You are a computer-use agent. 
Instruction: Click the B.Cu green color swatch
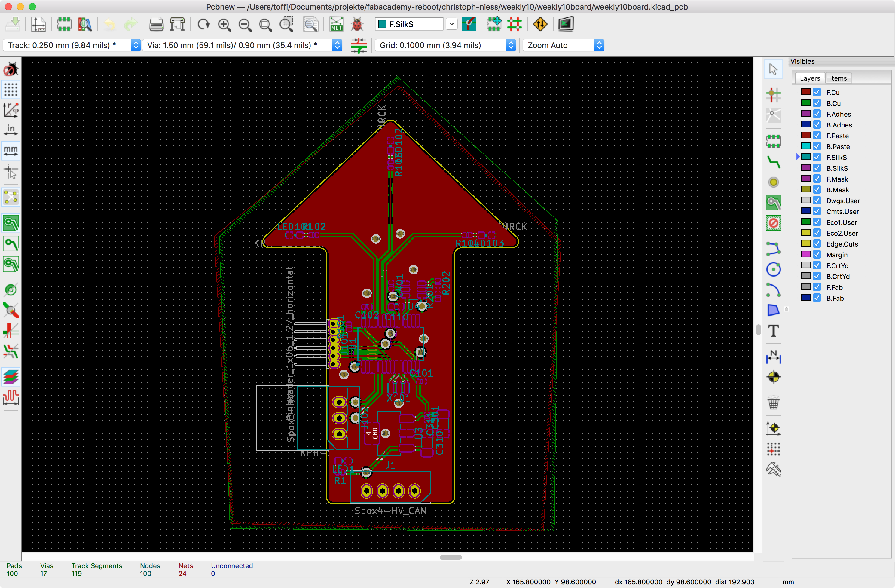[x=805, y=103]
